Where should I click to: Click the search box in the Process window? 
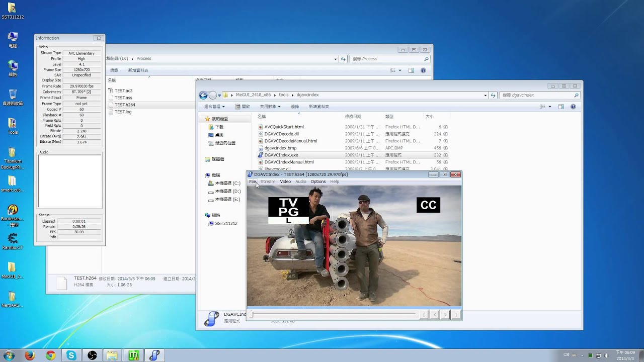coord(390,59)
